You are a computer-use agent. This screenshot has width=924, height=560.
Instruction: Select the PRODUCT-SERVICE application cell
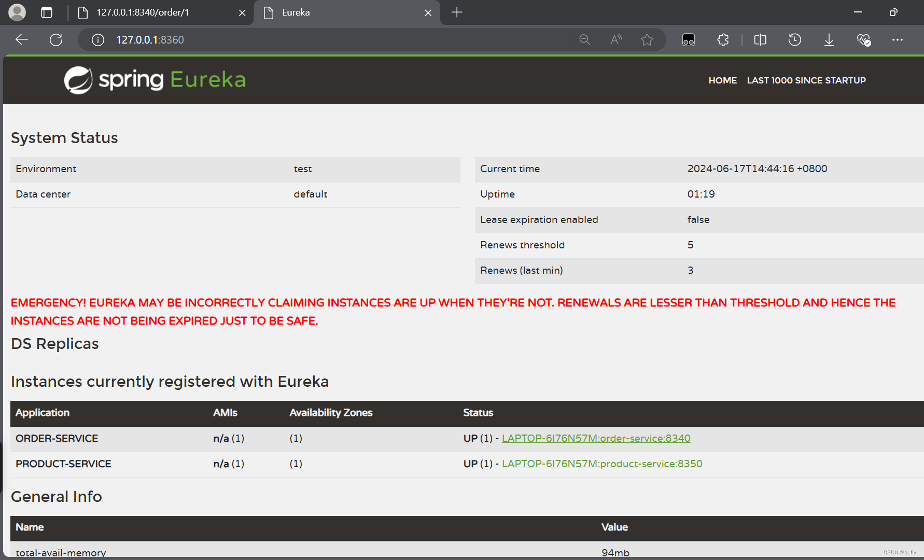[x=63, y=464]
